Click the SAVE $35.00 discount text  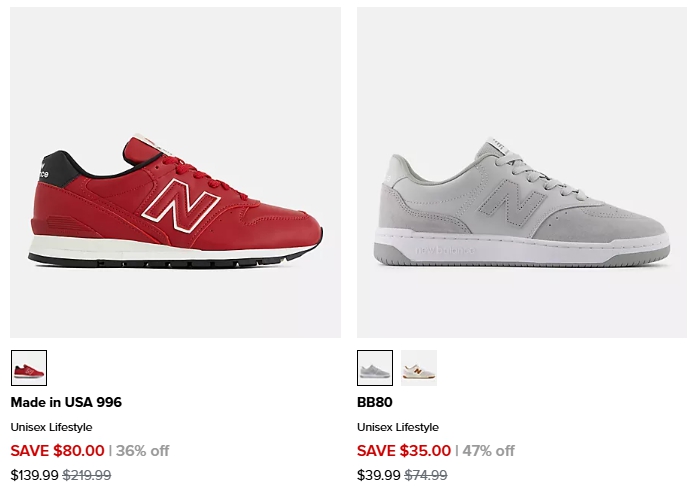[404, 451]
